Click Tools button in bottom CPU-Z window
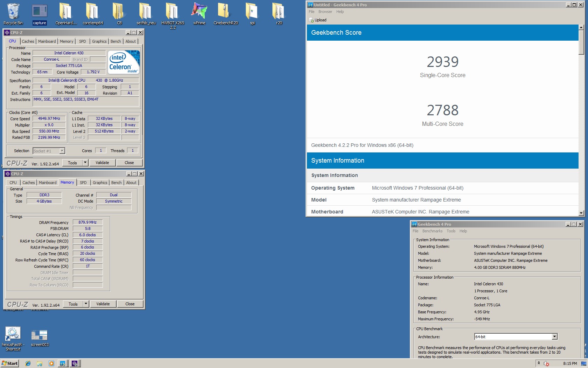The image size is (588, 368). pyautogui.click(x=73, y=304)
